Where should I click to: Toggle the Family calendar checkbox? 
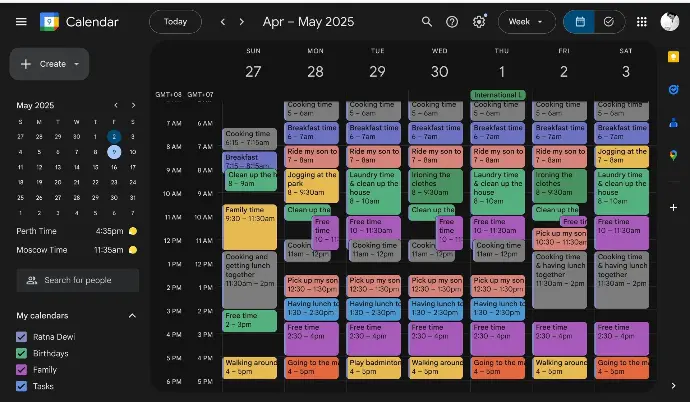pyautogui.click(x=22, y=369)
